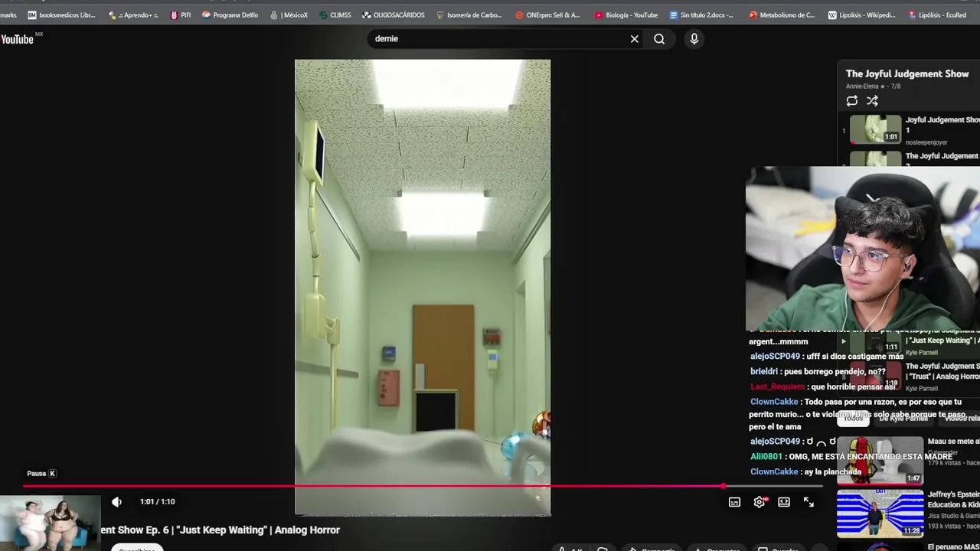Clear the search box with the X
Screen dimensions: 980x551
[634, 39]
